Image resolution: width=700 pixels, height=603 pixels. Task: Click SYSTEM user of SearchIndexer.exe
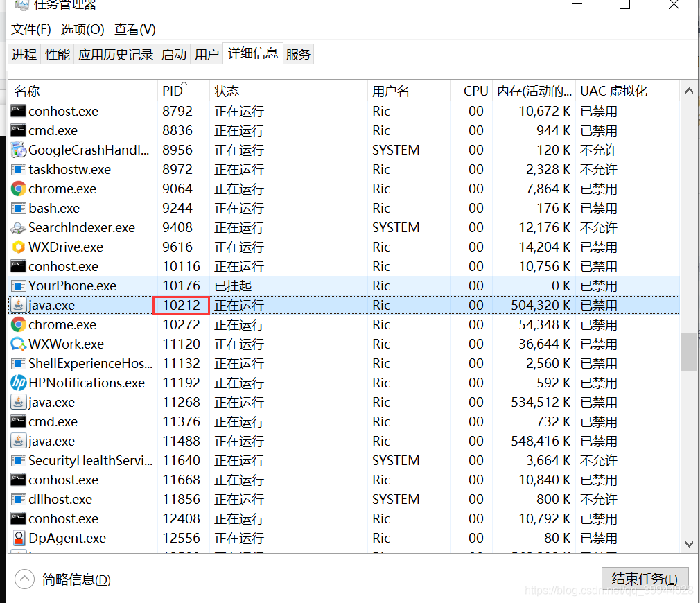click(x=396, y=227)
